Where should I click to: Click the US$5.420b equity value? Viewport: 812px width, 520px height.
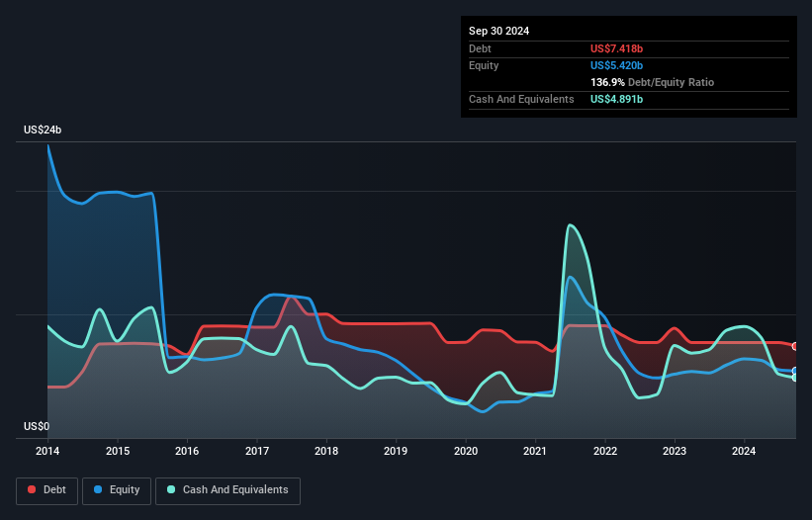coord(616,65)
